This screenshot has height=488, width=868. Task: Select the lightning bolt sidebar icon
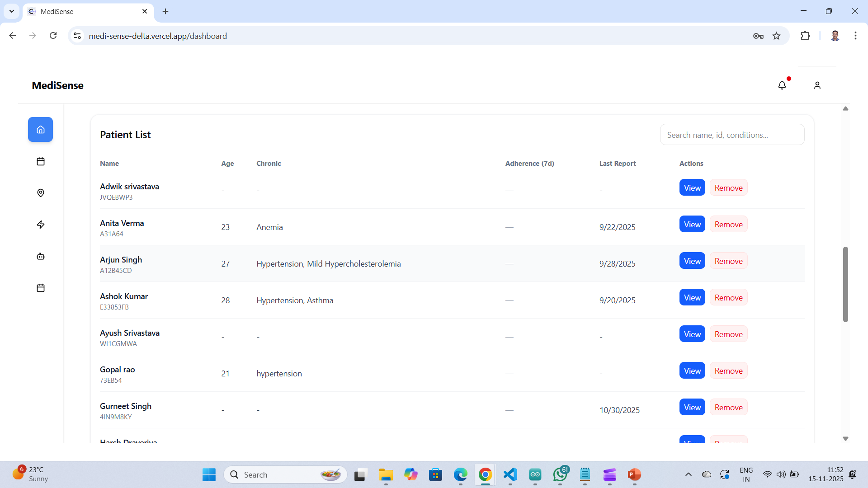[40, 225]
